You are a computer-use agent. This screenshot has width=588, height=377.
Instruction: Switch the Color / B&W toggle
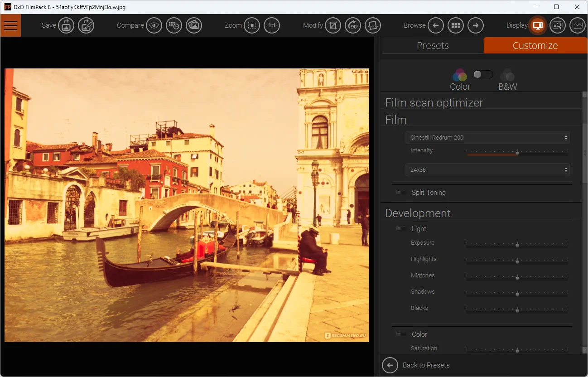483,74
